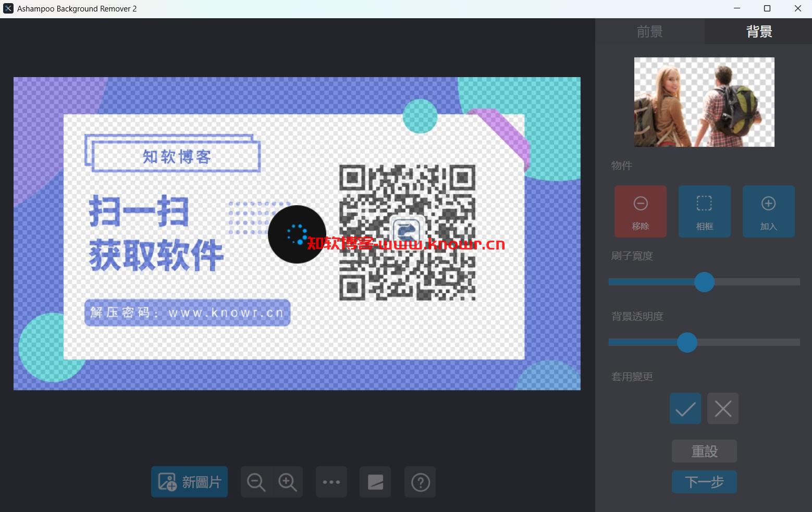The width and height of the screenshot is (812, 512).
Task: Load a new image with 新圖片
Action: [x=189, y=482]
